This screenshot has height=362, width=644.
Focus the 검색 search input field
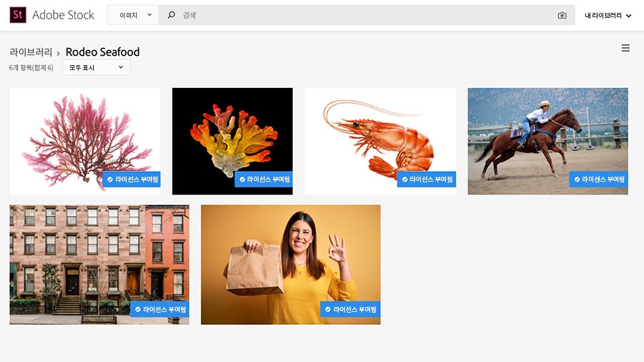pyautogui.click(x=367, y=15)
